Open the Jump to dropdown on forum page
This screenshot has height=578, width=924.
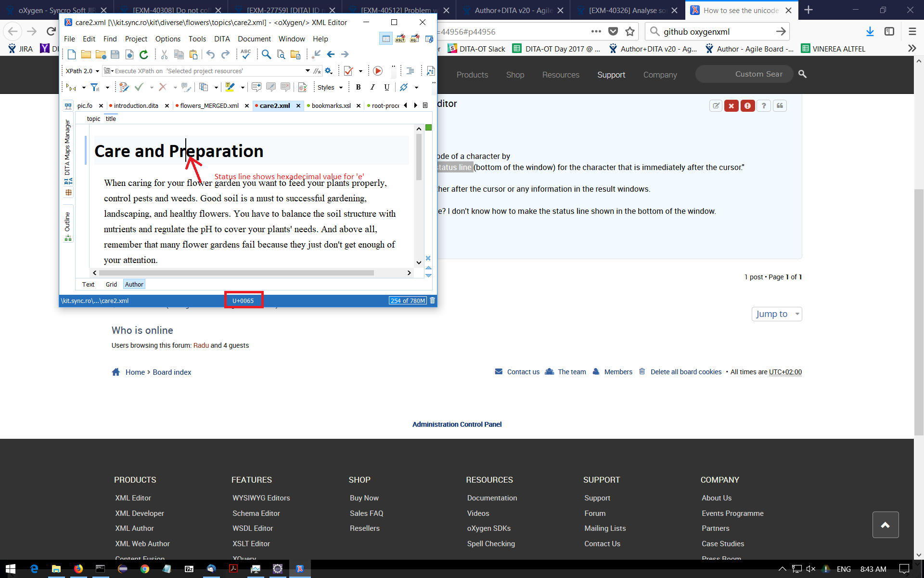pyautogui.click(x=777, y=314)
